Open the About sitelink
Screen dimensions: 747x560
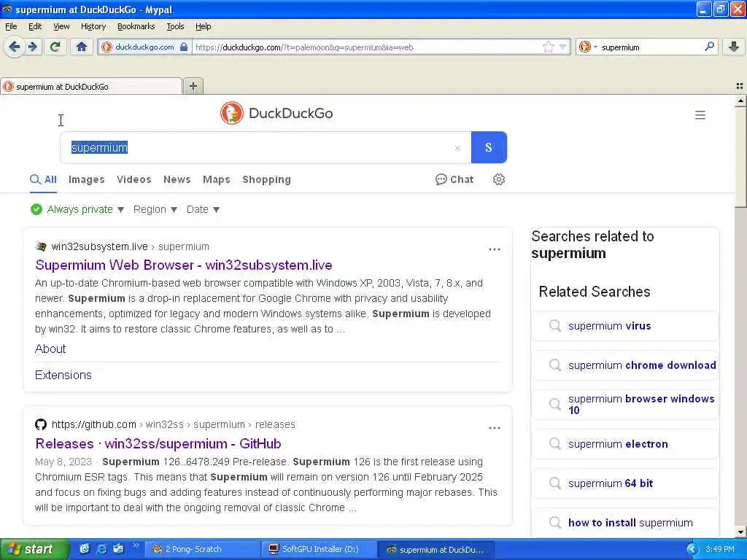(50, 349)
